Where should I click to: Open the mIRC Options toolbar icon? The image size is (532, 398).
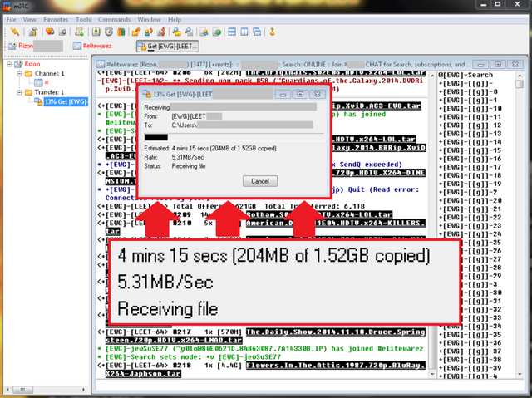tap(33, 32)
